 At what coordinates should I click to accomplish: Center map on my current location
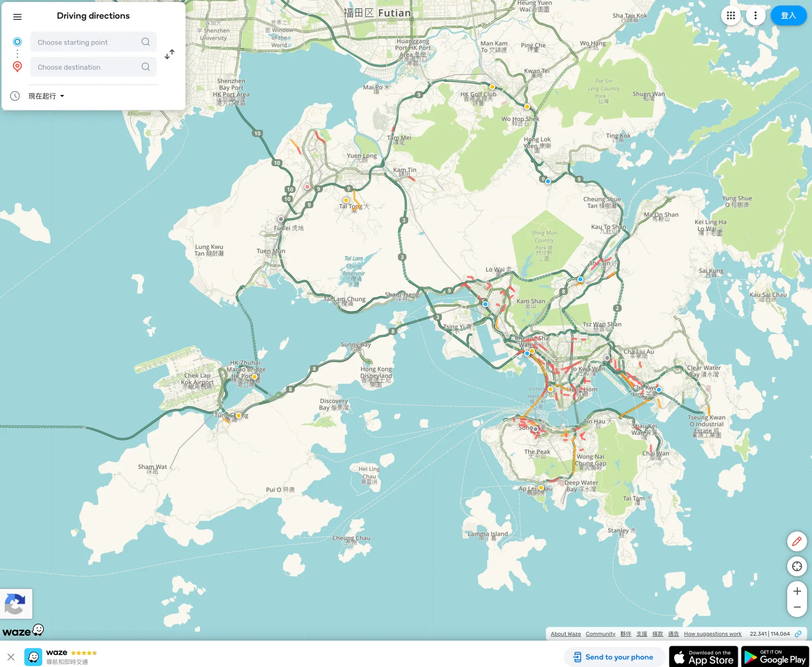(797, 566)
